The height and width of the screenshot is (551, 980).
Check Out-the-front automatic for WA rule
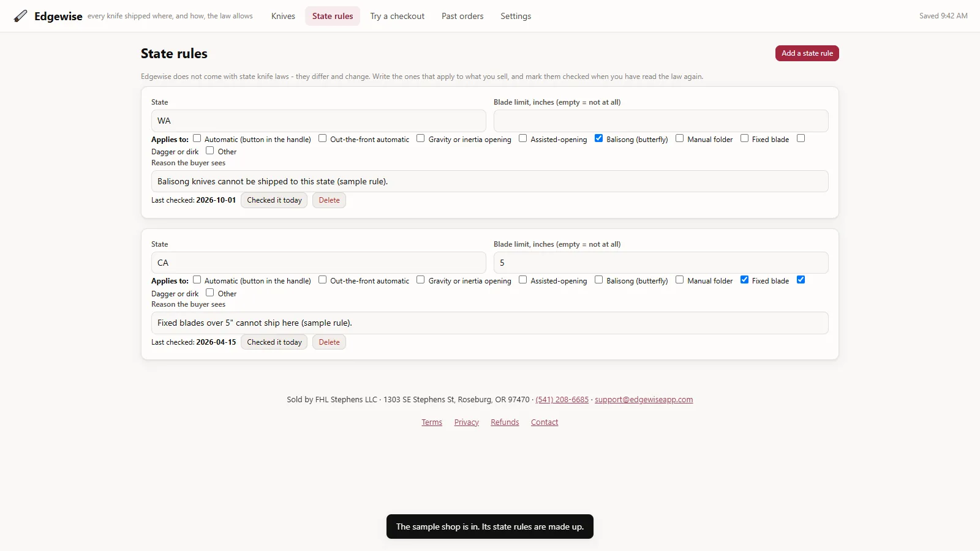click(322, 138)
